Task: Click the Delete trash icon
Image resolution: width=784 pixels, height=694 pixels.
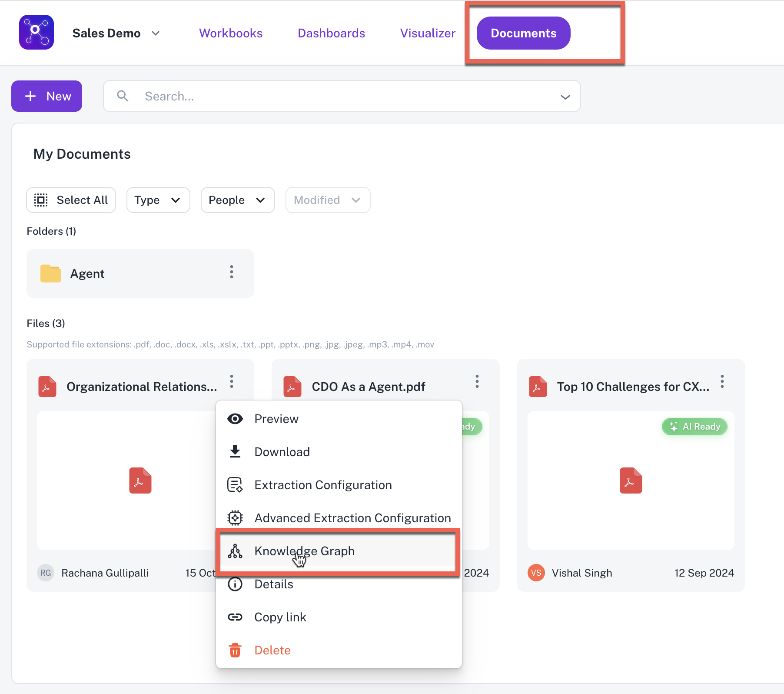Action: tap(235, 650)
